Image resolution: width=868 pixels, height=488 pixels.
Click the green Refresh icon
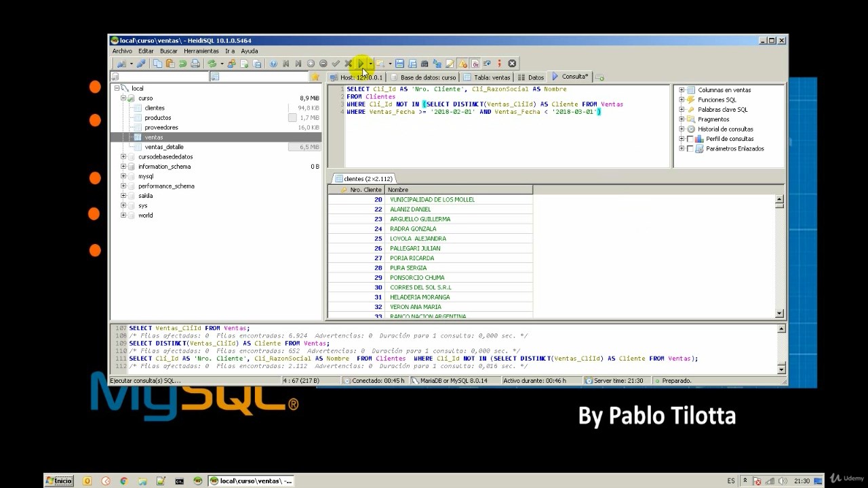click(212, 64)
